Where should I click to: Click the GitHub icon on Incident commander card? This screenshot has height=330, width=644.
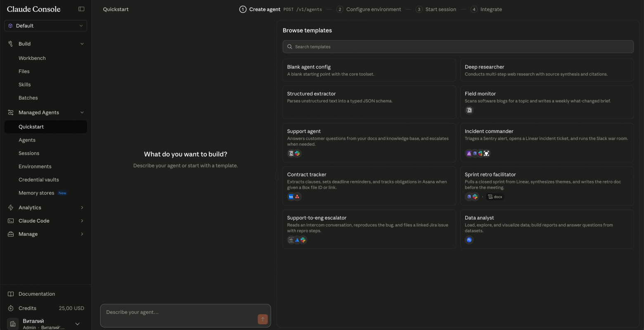[x=486, y=153]
